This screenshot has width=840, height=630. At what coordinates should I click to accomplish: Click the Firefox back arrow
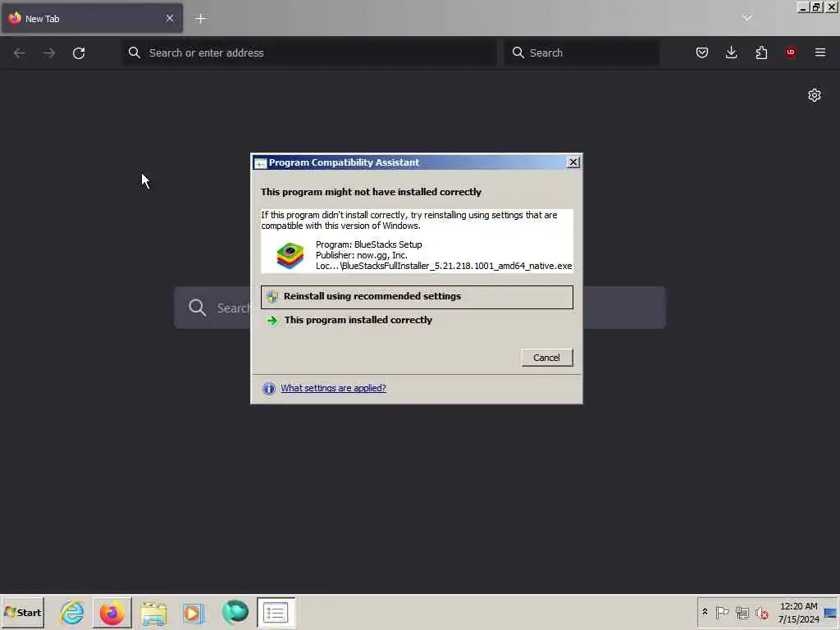20,52
